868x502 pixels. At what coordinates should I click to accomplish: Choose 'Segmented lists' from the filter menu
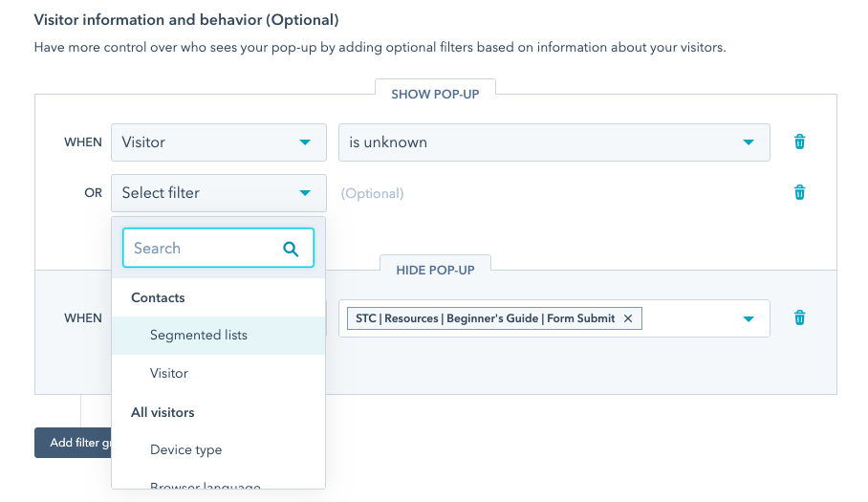[x=218, y=336]
